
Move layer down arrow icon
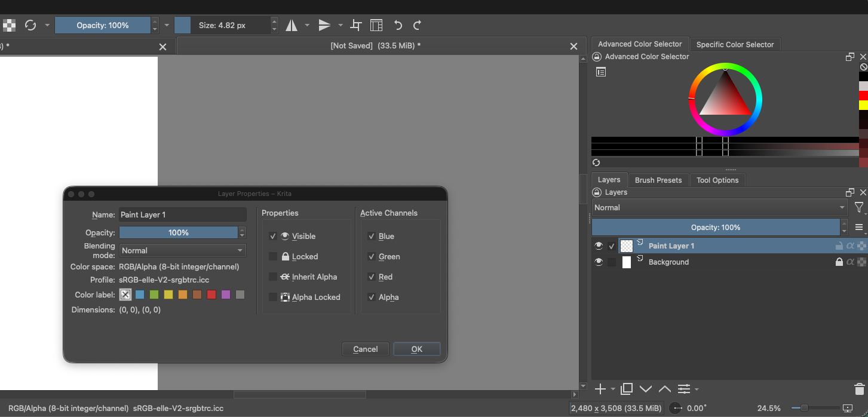646,389
